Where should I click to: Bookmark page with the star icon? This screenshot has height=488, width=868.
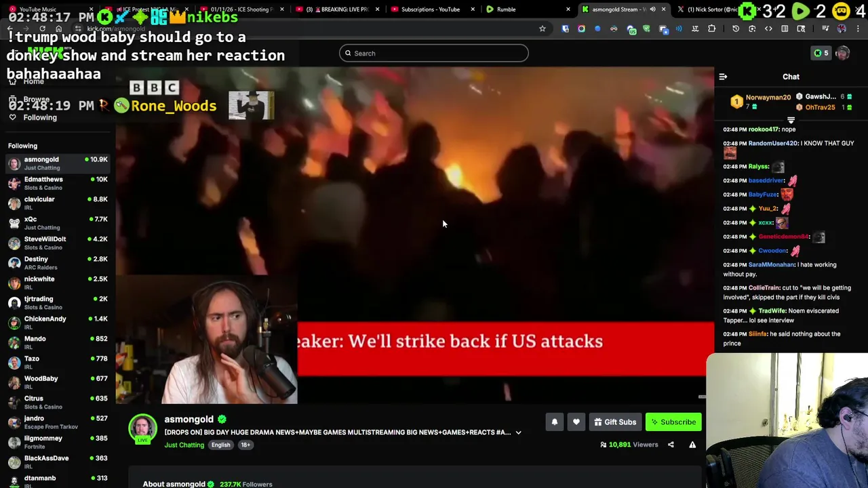point(542,28)
